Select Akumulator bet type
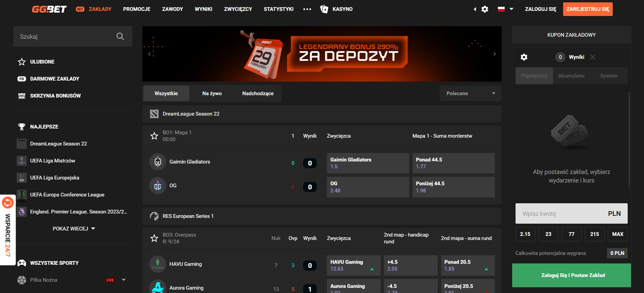 572,76
